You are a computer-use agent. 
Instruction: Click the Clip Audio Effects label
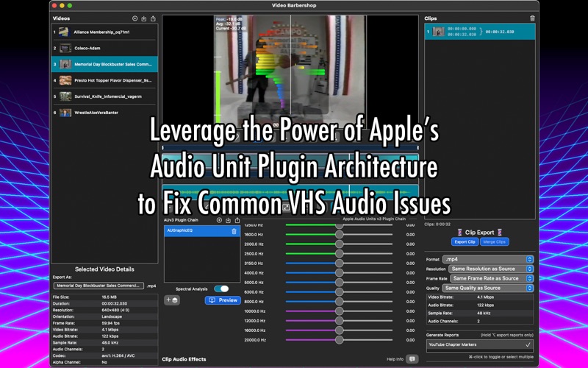[x=184, y=359]
